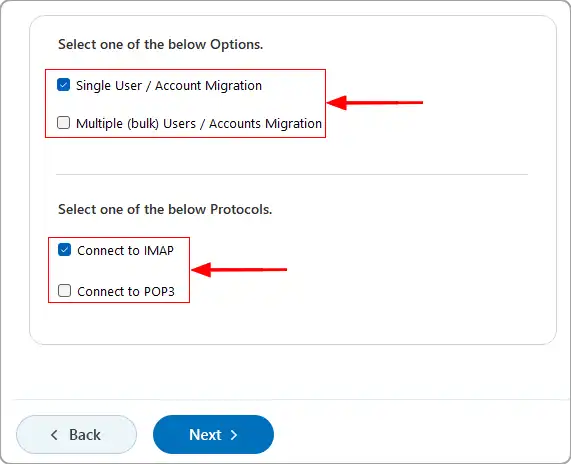Screen dimensions: 571x464
Task: Click the left chevron icon in Back
Action: point(54,434)
